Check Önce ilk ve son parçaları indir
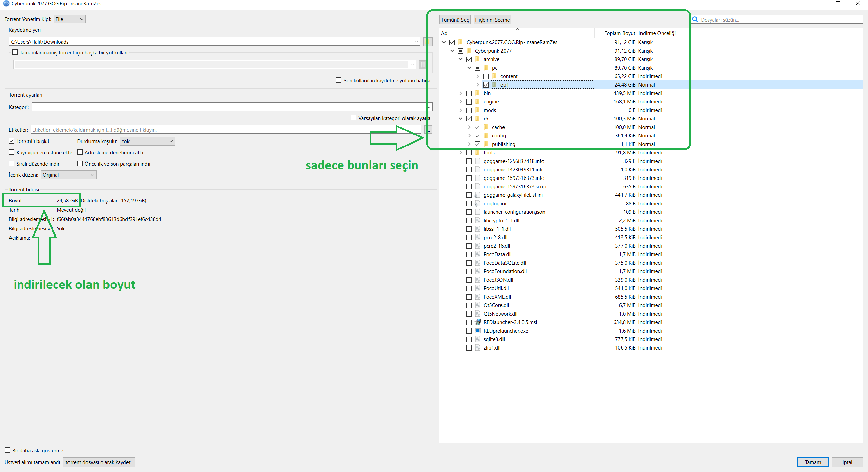Screen dimensions: 868x472 pos(80,164)
